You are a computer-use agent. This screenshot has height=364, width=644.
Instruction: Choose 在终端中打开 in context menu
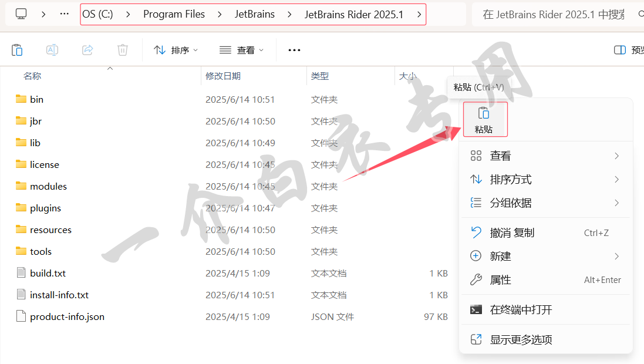coord(545,309)
